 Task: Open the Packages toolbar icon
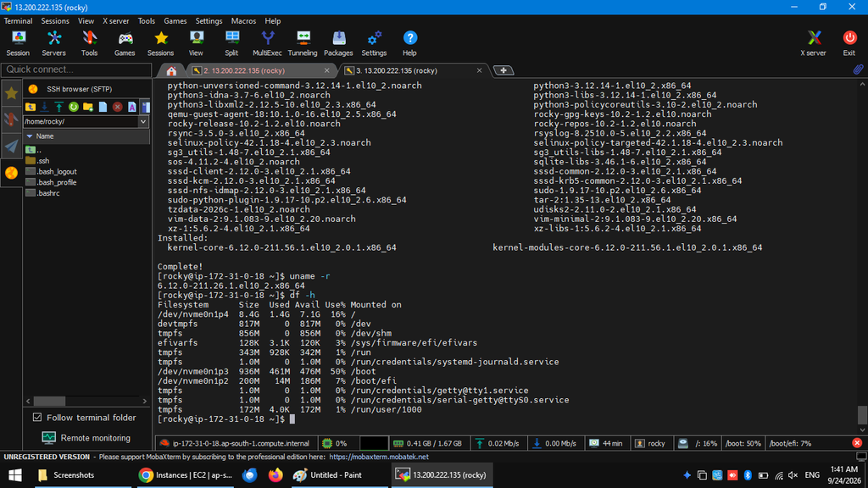pyautogui.click(x=338, y=43)
